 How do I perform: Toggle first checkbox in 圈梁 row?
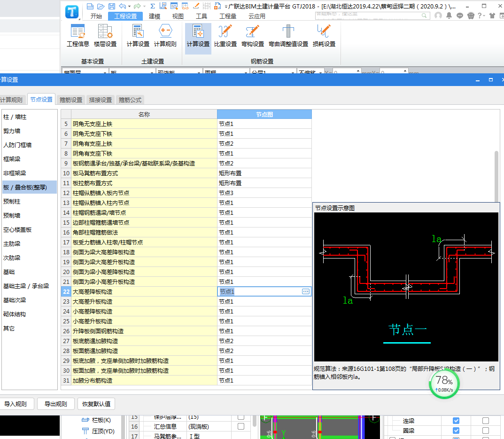[456, 431]
